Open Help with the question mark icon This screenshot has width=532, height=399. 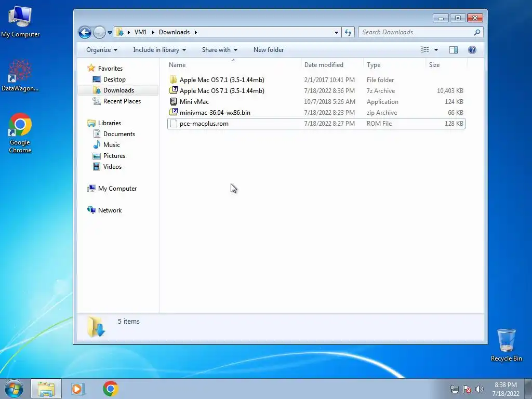pyautogui.click(x=472, y=50)
